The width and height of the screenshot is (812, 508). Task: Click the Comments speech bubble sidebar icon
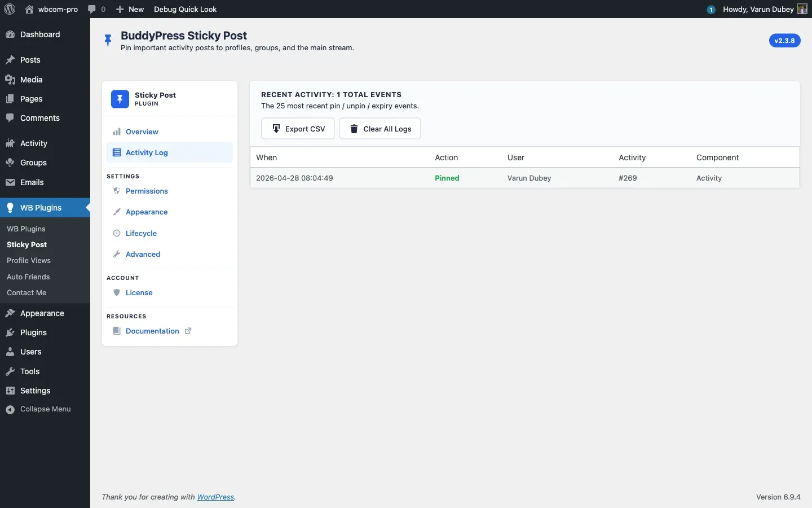(x=10, y=118)
